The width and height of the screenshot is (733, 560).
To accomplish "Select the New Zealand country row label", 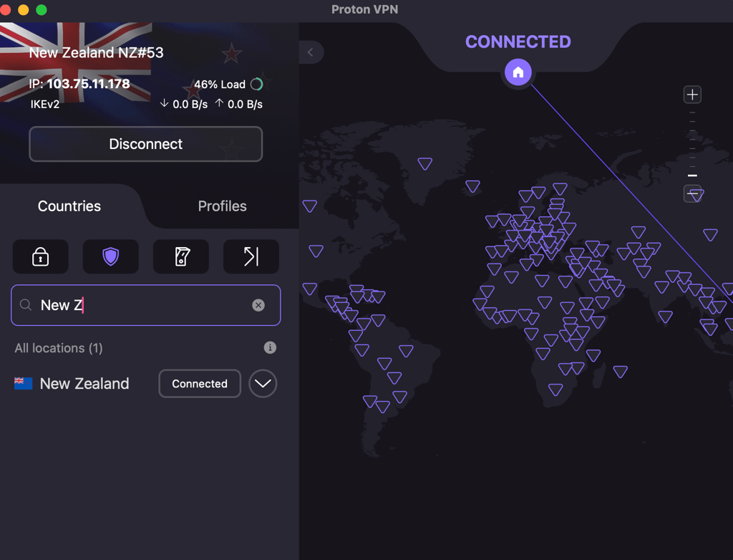I will click(x=84, y=384).
